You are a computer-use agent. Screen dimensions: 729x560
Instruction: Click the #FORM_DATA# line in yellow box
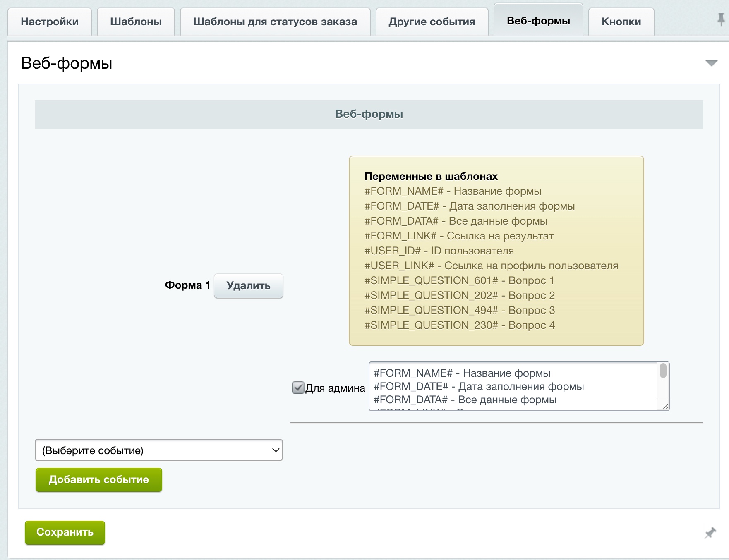[x=456, y=221]
